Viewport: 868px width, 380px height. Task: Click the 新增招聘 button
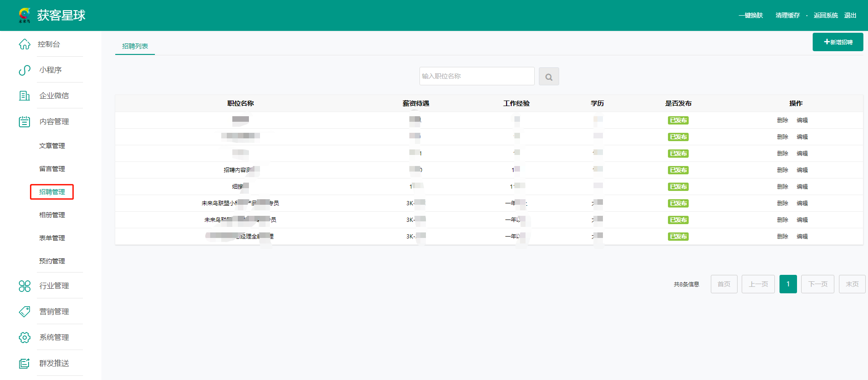(x=838, y=42)
